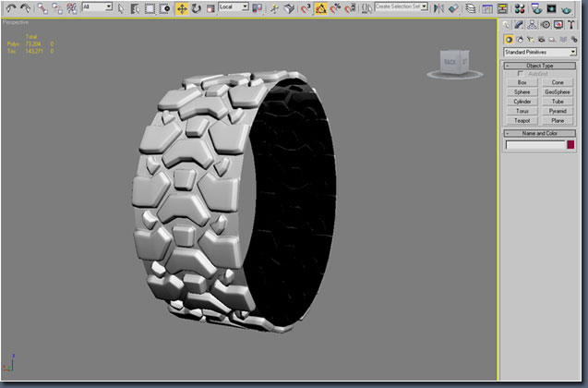The height and width of the screenshot is (388, 588).
Task: Open the Create Selection Set dropdown
Action: pos(402,6)
